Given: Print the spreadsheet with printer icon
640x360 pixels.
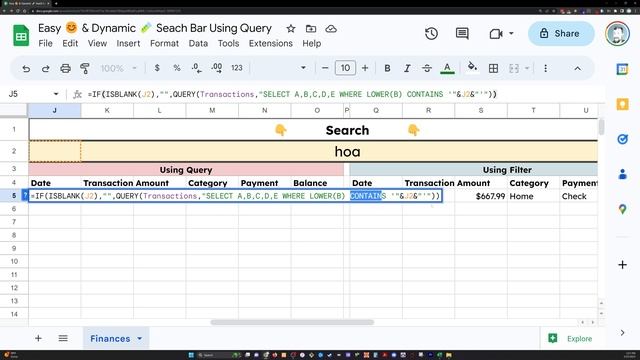Looking at the screenshot, I should (65, 68).
